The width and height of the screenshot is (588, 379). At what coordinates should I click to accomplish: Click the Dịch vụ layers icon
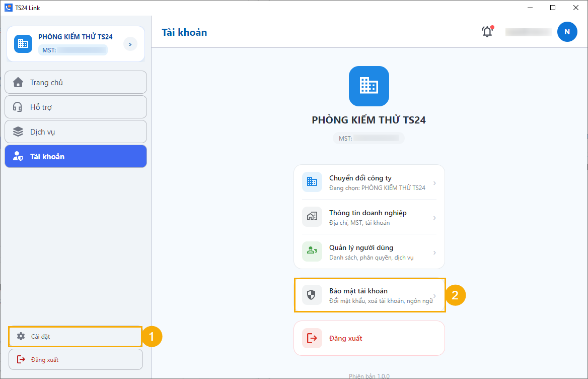click(18, 132)
